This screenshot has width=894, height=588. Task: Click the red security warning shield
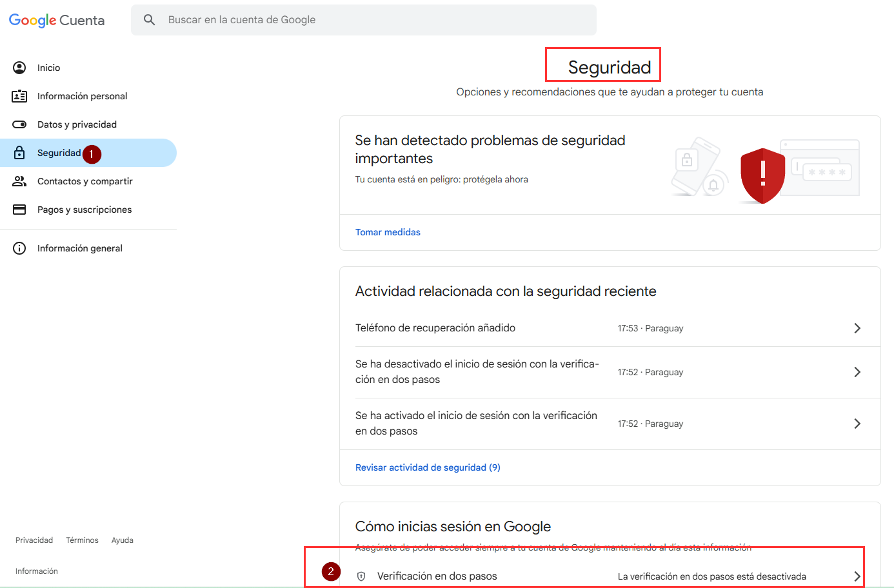click(x=762, y=175)
